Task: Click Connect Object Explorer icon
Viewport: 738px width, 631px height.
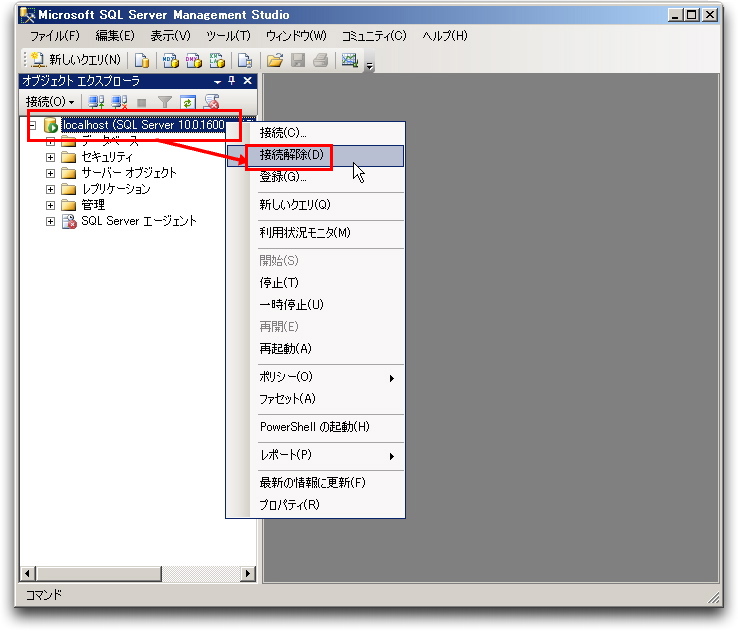Action: click(96, 102)
